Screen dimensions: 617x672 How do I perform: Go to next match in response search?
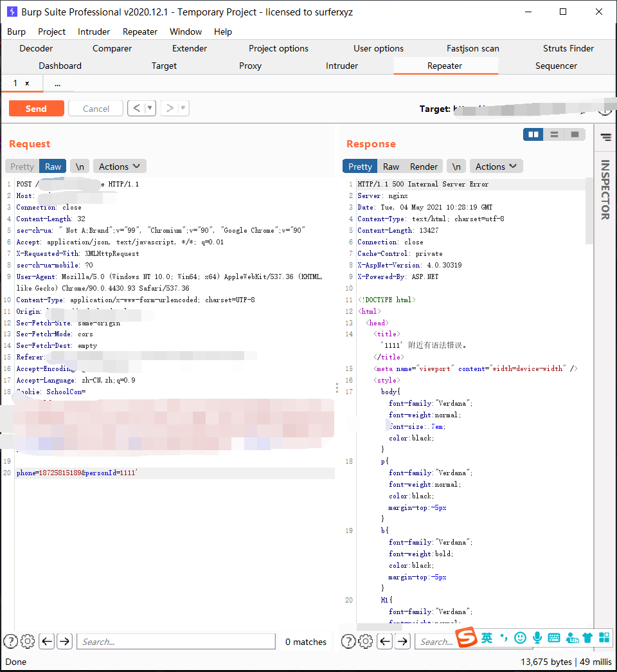click(x=403, y=641)
